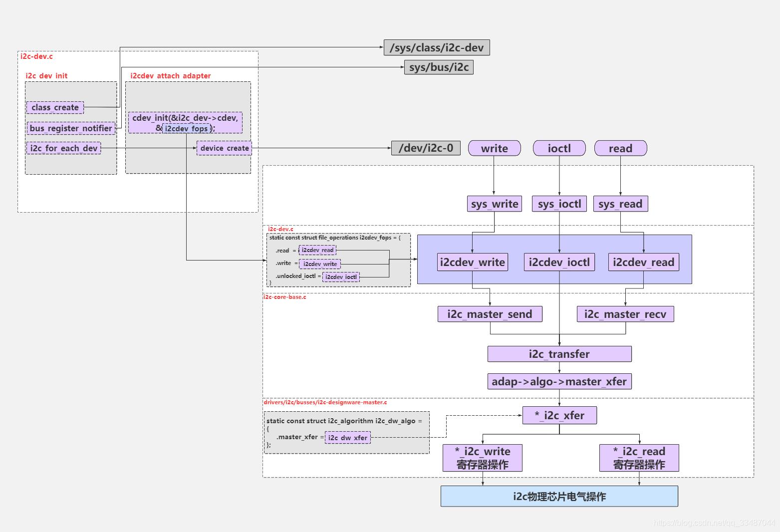Image resolution: width=780 pixels, height=532 pixels.
Task: Click the i2cdev_write function box
Action: pyautogui.click(x=472, y=262)
